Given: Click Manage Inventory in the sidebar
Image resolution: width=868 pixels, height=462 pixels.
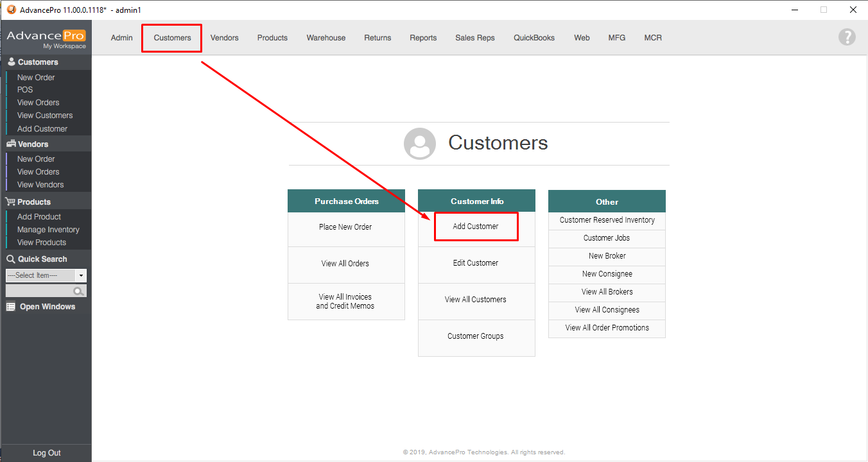Looking at the screenshot, I should point(48,230).
